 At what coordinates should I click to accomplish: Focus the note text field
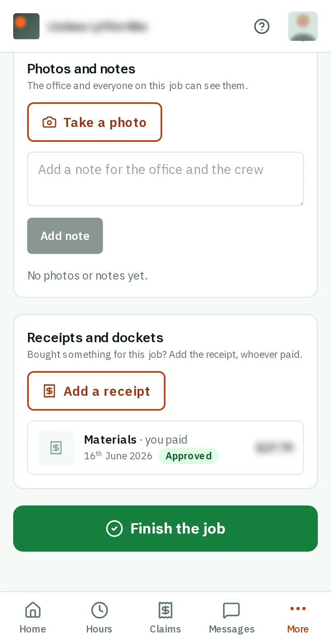165,179
